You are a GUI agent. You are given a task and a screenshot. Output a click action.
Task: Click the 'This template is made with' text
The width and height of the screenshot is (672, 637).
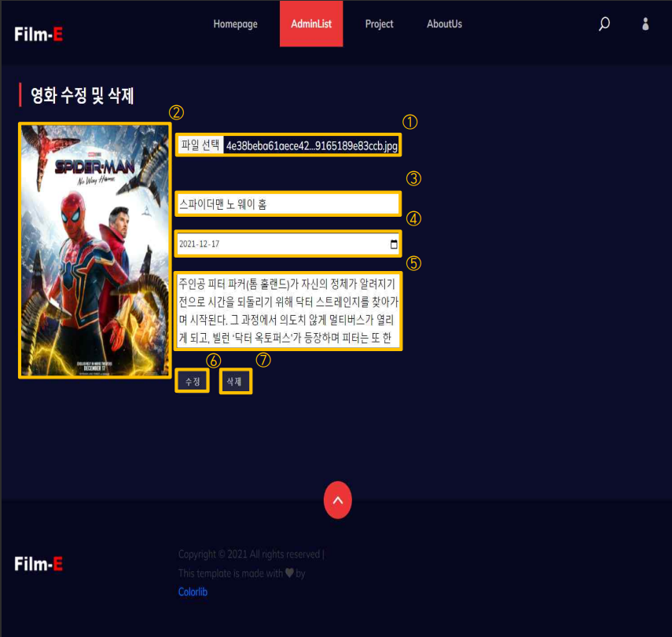click(x=230, y=573)
